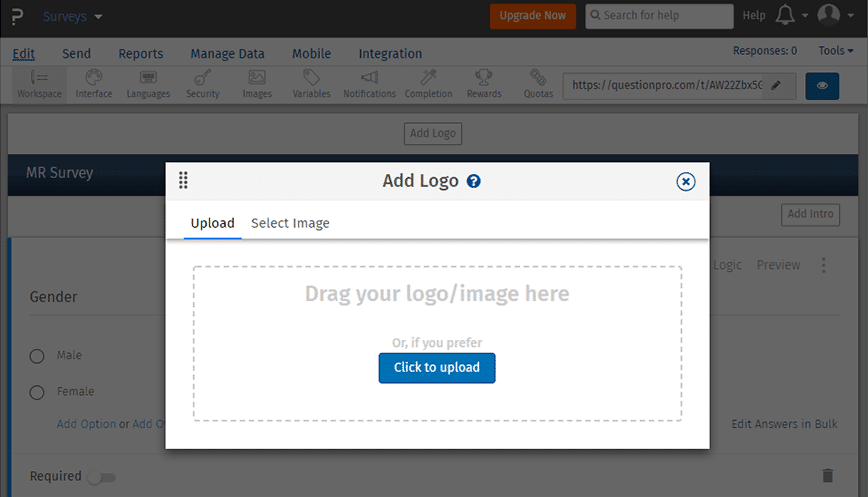Click the Gender question text

point(53,297)
